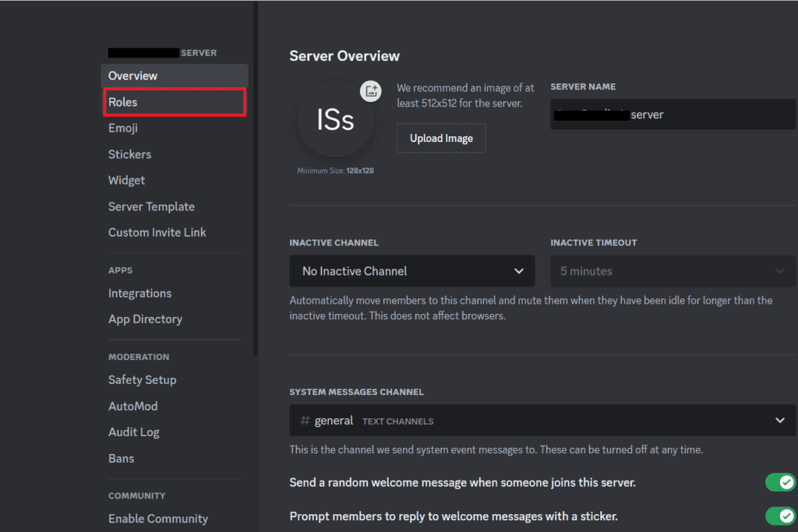Click the Upload Image button
Screen dimensions: 798x532
click(441, 139)
